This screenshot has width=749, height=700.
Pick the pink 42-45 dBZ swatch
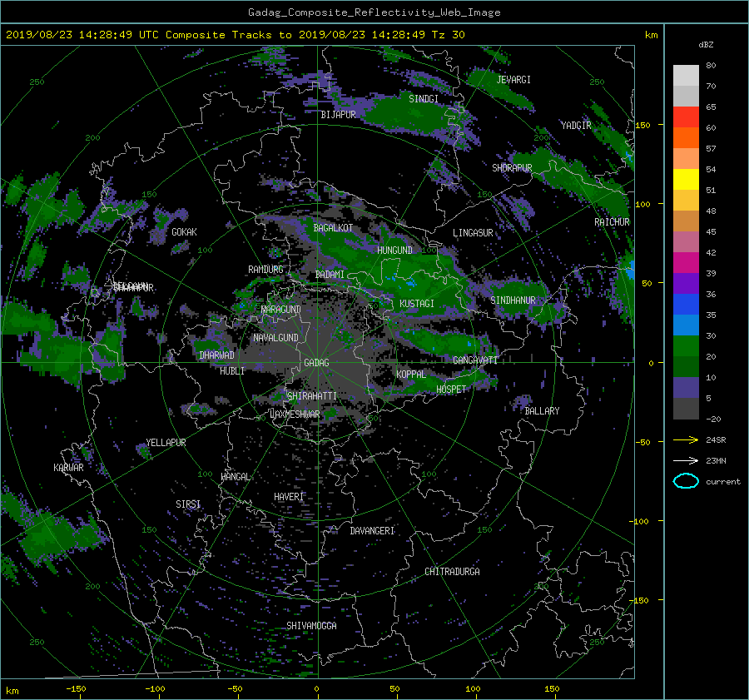pos(686,242)
